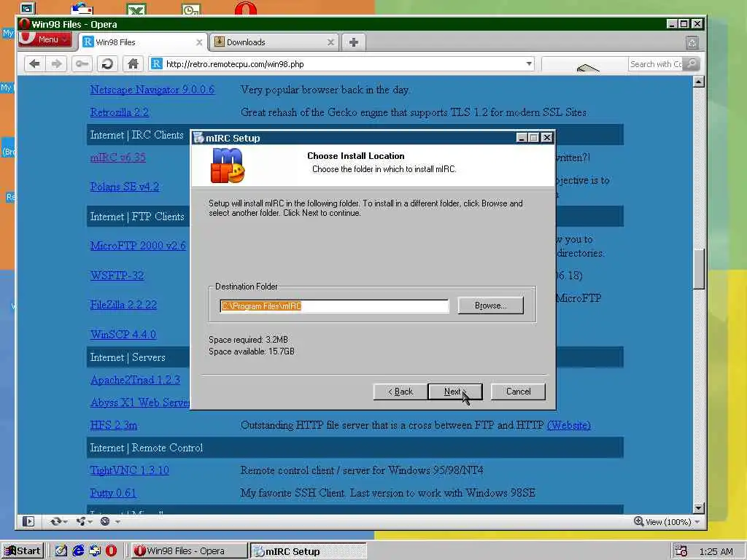The width and height of the screenshot is (747, 560).
Task: Click the site icon in the address bar
Action: [157, 64]
